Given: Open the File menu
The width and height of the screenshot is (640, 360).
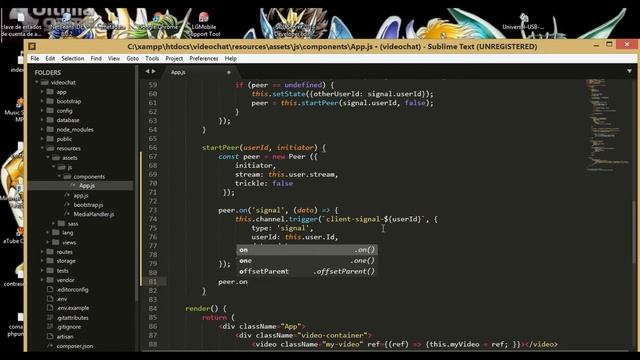Looking at the screenshot, I should pos(35,58).
